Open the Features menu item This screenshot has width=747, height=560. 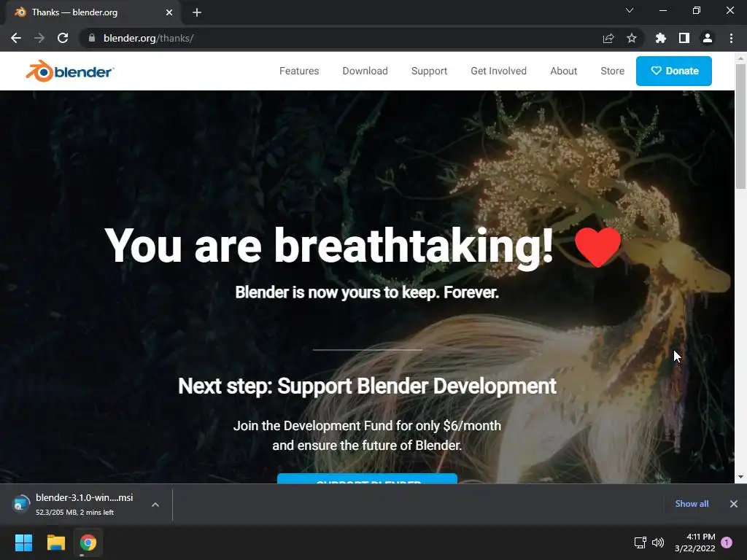coord(298,71)
